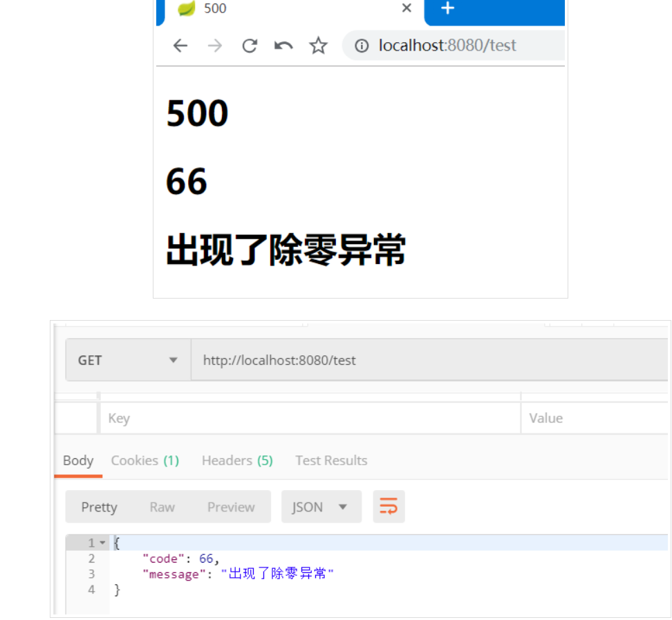Click the 66 heading on the page
This screenshot has width=672, height=620.
pos(187,181)
